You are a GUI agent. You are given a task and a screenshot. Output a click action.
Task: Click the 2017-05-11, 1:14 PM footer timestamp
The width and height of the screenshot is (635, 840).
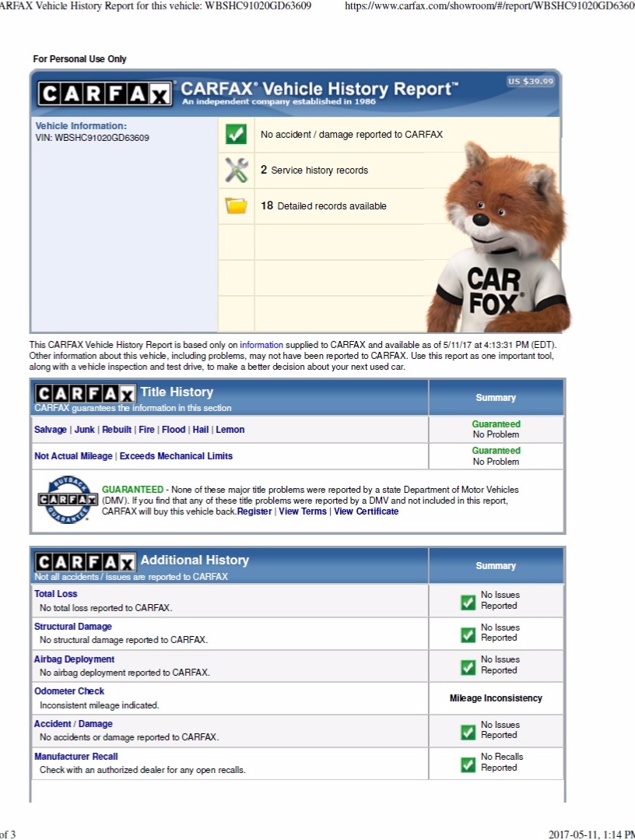[x=591, y=834]
